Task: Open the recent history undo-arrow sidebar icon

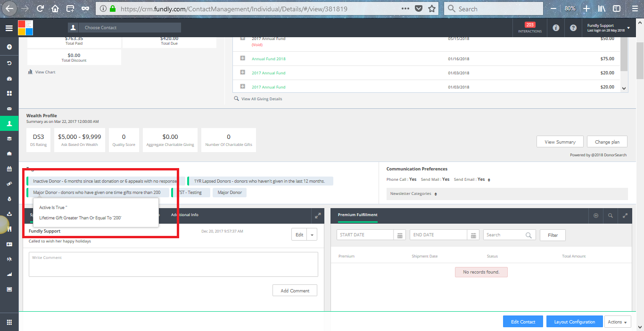Action: 9,63
